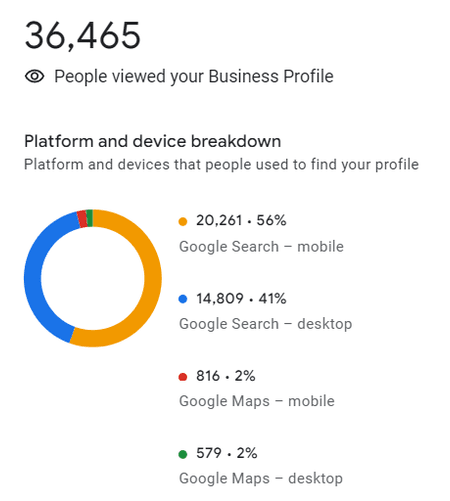Select the small green donut chart segment
Viewport: 450px width, 501px height.
[89, 218]
